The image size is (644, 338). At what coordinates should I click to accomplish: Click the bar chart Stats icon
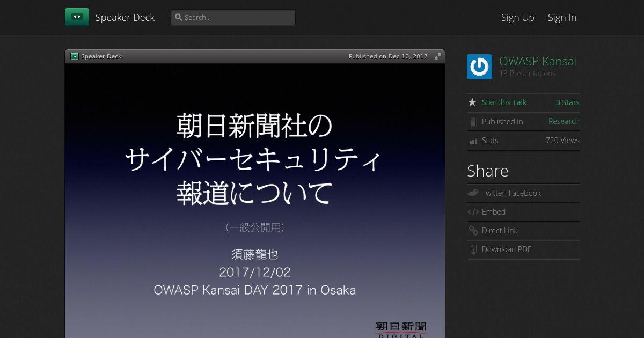473,141
